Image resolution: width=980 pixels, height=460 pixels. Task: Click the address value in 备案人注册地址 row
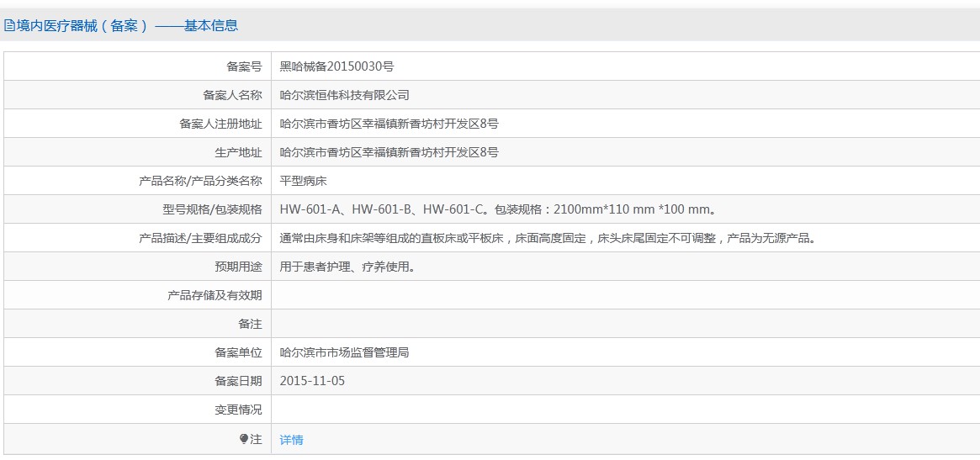pyautogui.click(x=389, y=124)
